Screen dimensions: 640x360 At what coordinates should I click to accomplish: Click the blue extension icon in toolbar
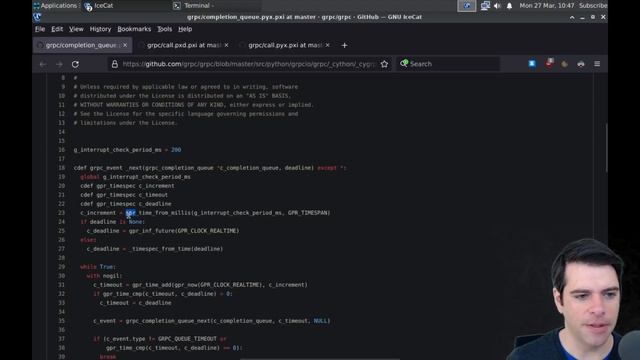pyautogui.click(x=532, y=64)
